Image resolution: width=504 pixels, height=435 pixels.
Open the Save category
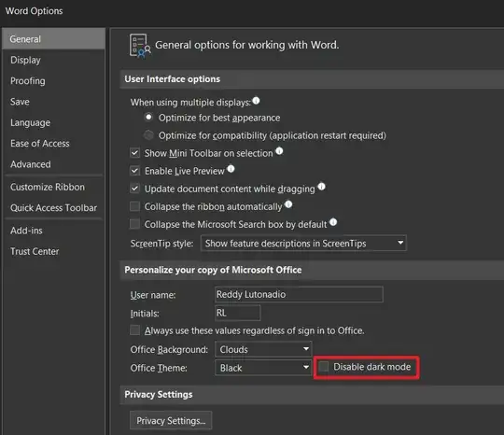54,102
